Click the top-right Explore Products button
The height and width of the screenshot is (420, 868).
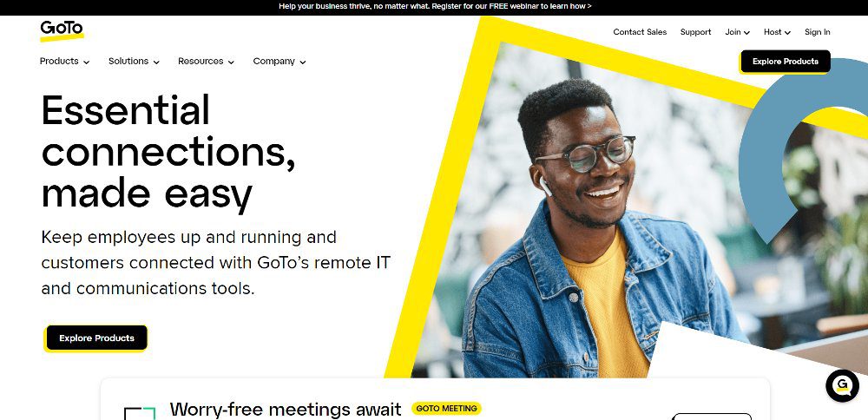pyautogui.click(x=785, y=62)
